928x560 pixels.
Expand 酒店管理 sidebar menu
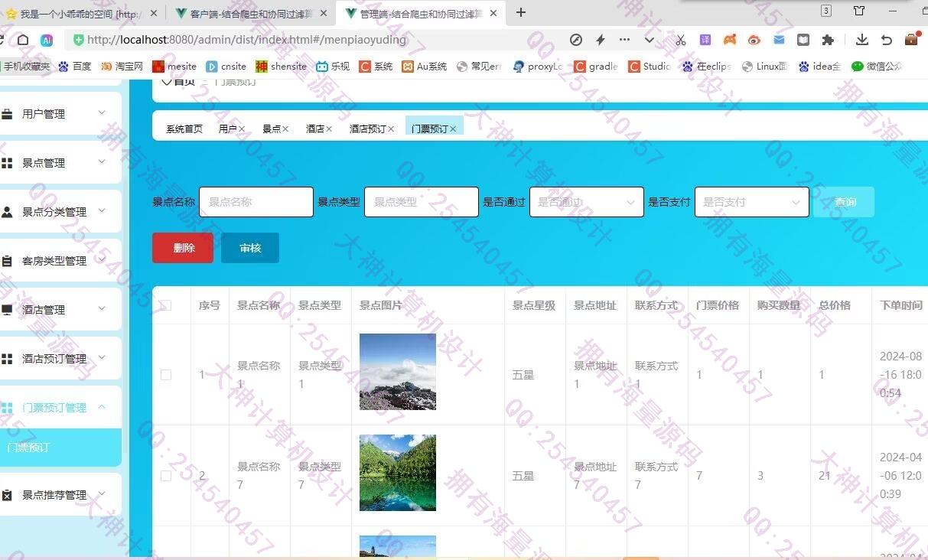60,309
